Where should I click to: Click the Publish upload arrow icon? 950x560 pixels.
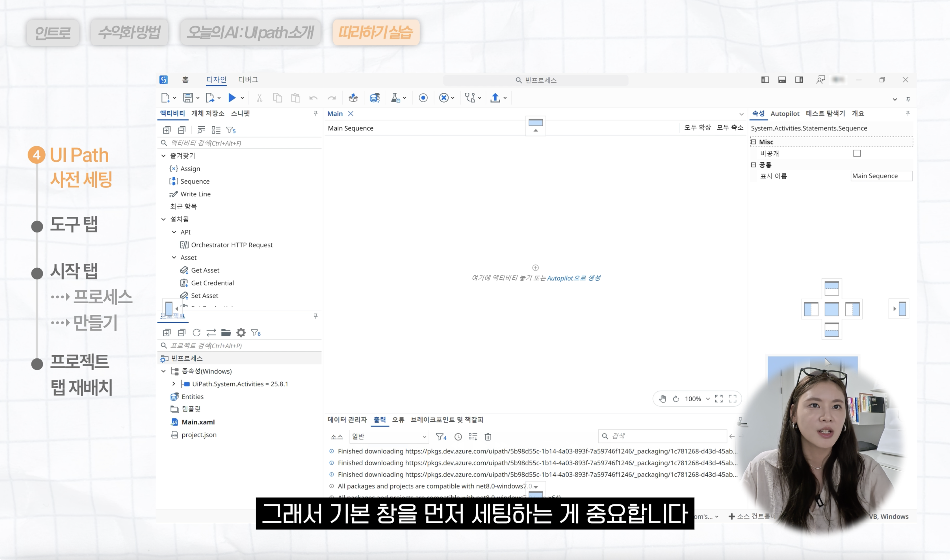pyautogui.click(x=495, y=98)
